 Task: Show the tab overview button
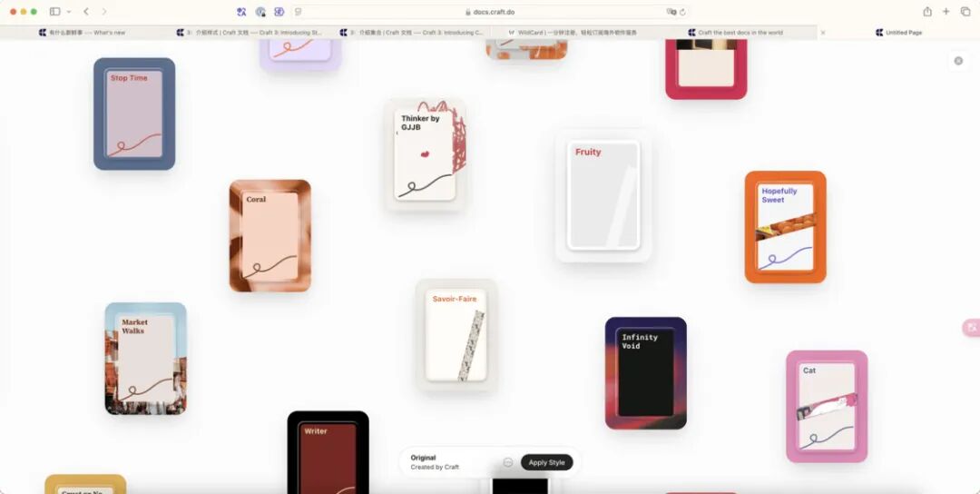tap(965, 12)
